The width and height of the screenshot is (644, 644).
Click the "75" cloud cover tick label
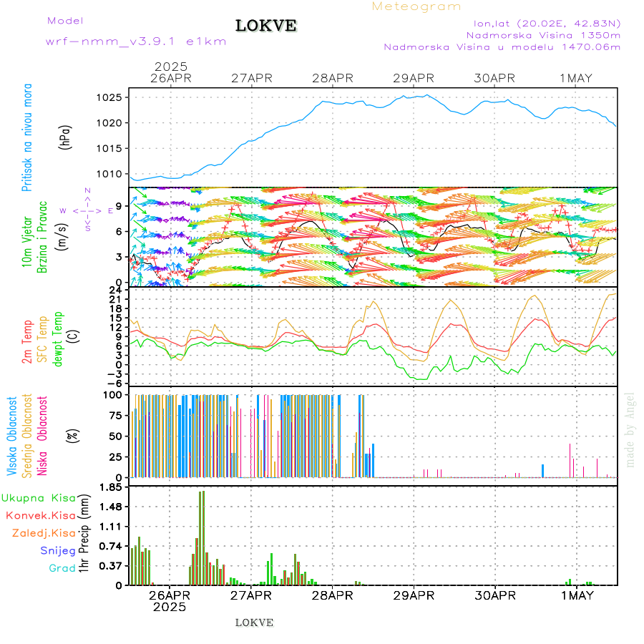point(116,416)
